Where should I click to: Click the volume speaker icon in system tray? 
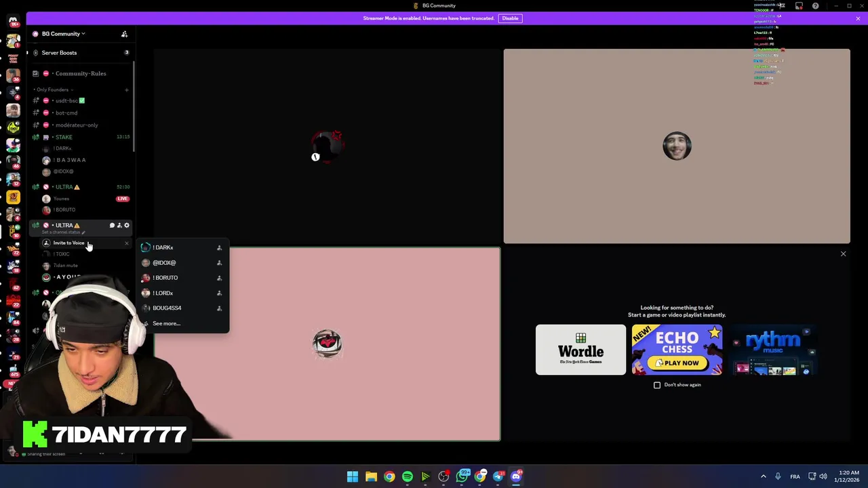tap(825, 476)
